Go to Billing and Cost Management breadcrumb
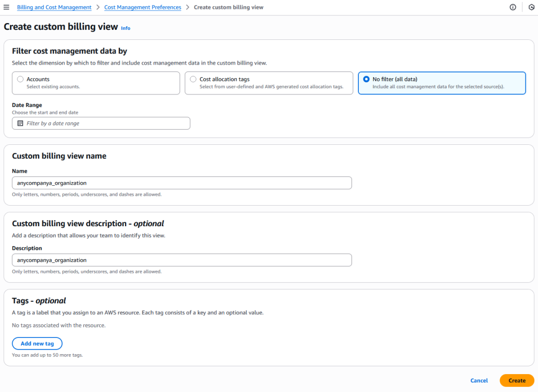Screen dimensions: 538x392 (x=54, y=7)
